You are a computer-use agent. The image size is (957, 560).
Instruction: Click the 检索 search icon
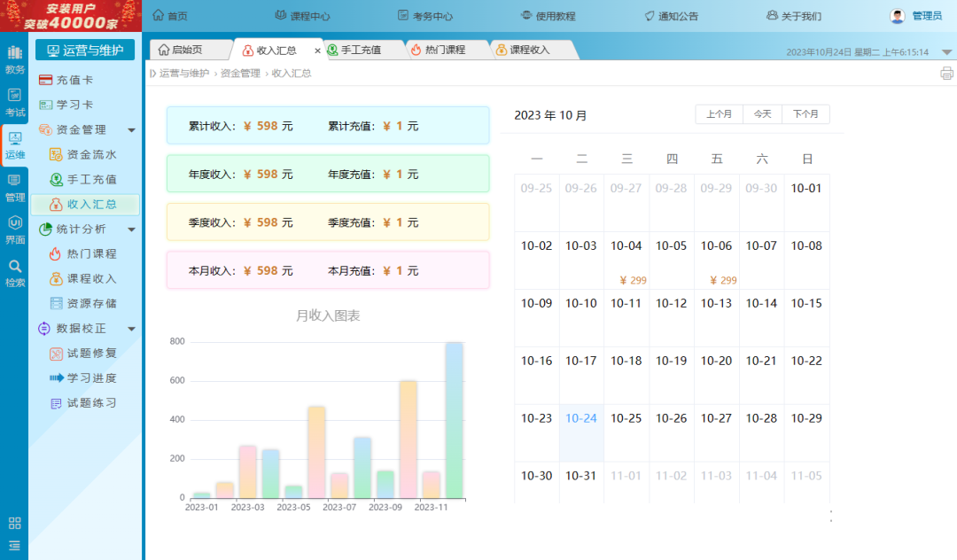(14, 273)
